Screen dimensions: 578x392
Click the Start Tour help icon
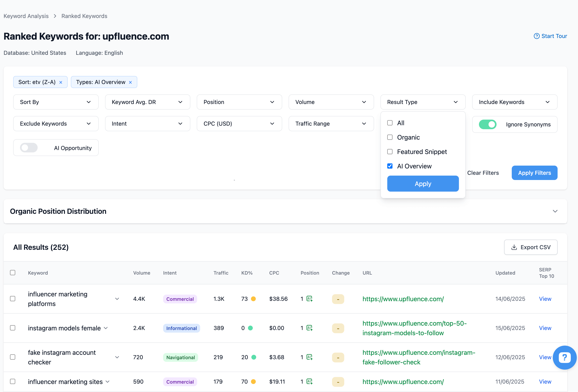click(536, 36)
